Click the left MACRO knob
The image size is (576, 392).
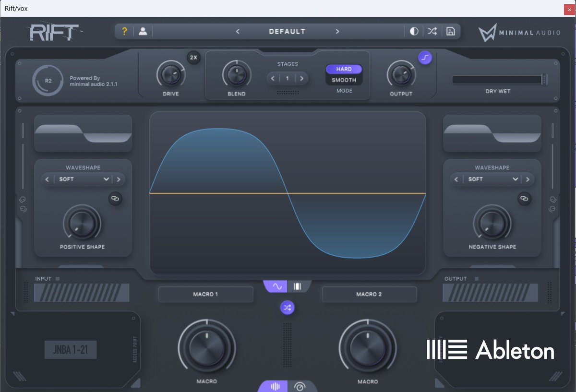tap(207, 348)
